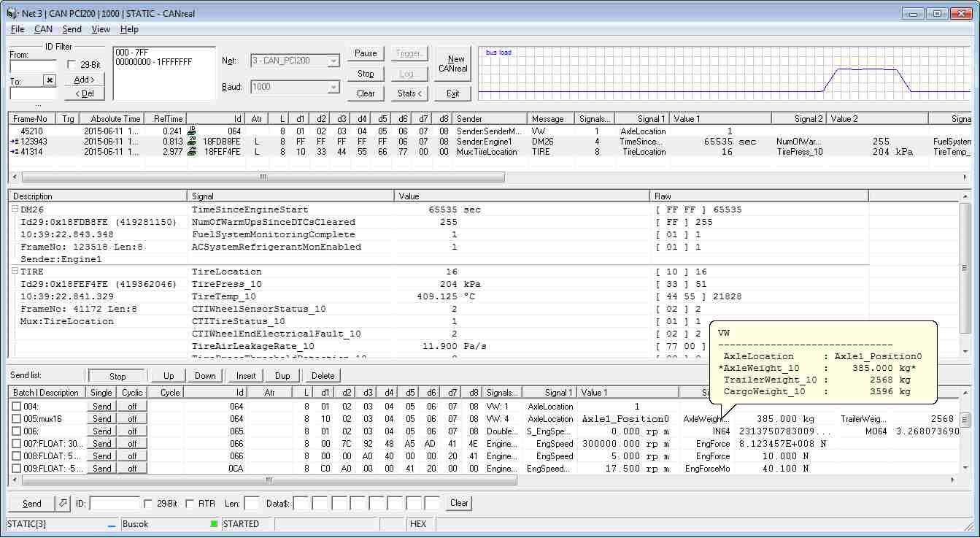Click the Insert button
The image size is (980, 538).
tap(246, 376)
